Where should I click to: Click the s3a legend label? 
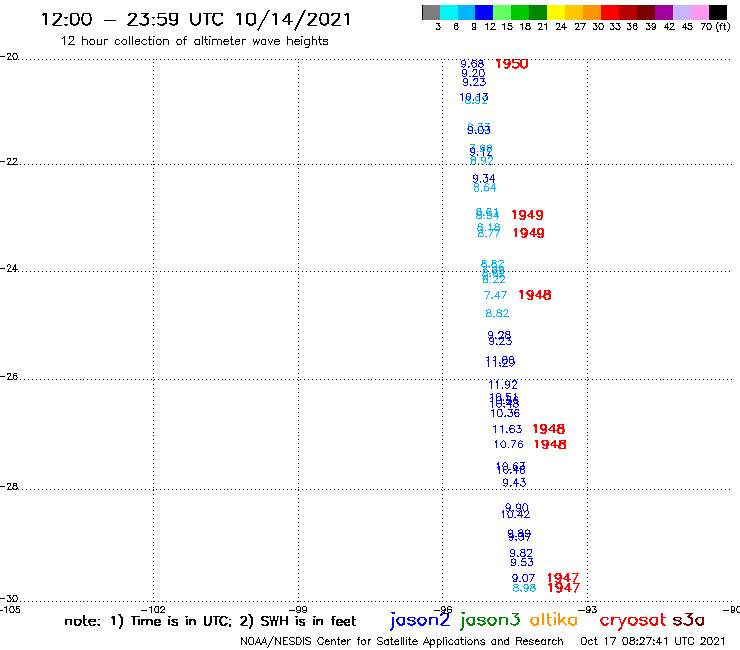click(x=689, y=620)
